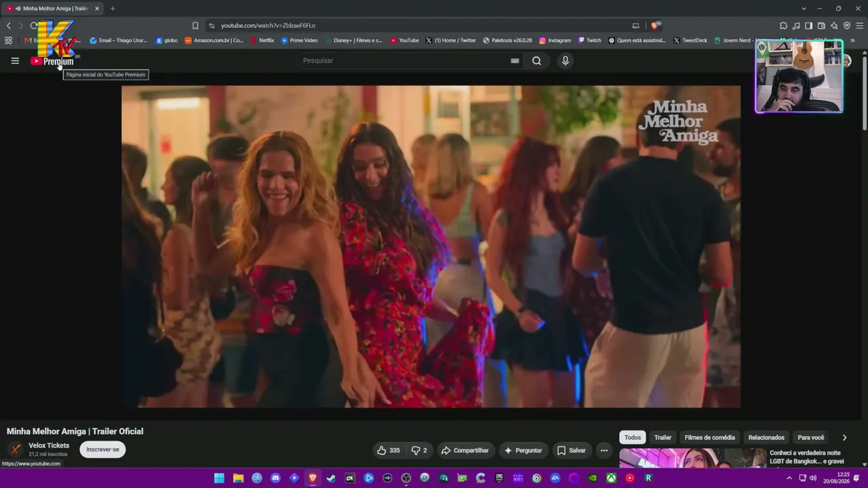
Task: Open Epic Games Launcher from the taskbar
Action: tap(500, 478)
